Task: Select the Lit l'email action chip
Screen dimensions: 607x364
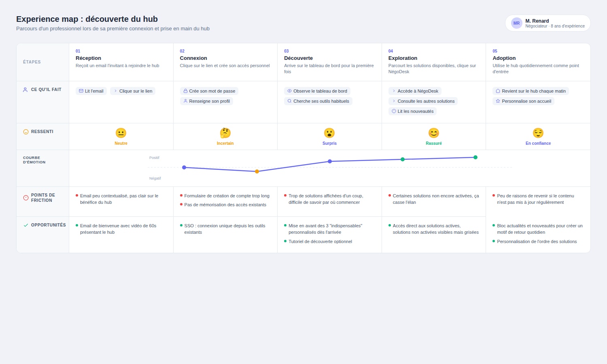Action: [x=91, y=91]
